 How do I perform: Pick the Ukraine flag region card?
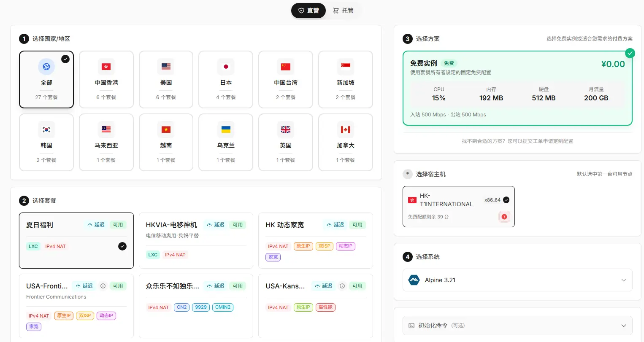click(226, 142)
